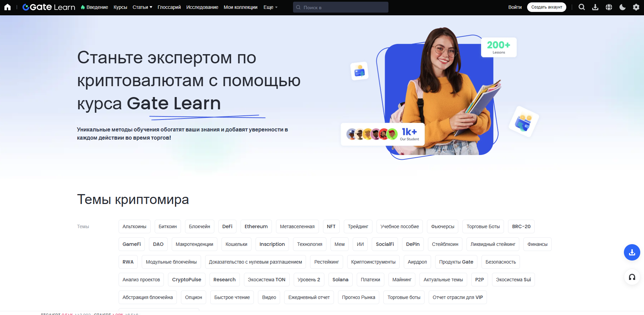Open the headset support chat icon
Image resolution: width=644 pixels, height=315 pixels.
click(x=632, y=277)
